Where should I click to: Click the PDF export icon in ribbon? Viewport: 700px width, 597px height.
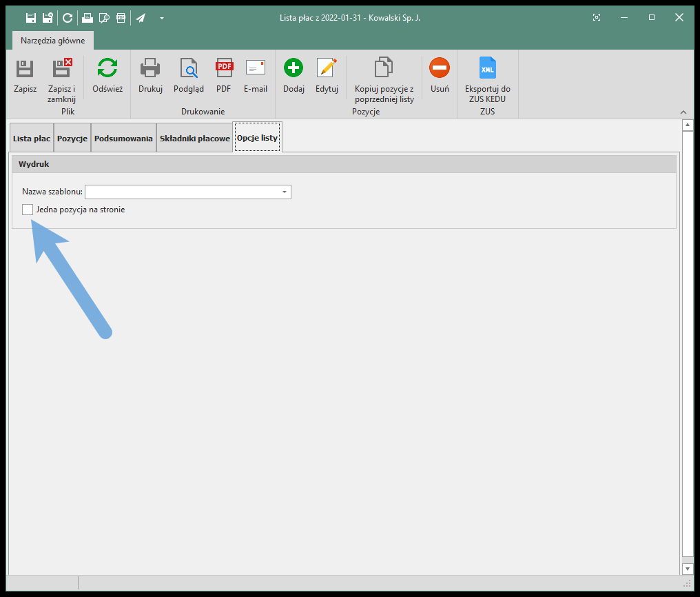224,68
